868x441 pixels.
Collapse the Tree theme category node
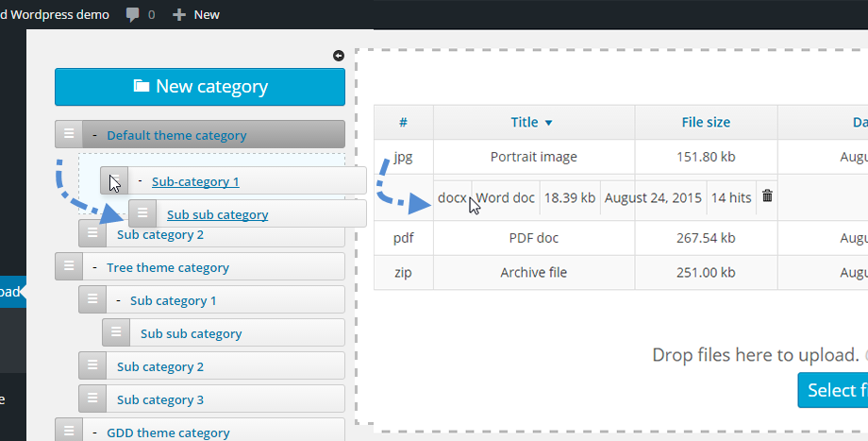pyautogui.click(x=94, y=267)
